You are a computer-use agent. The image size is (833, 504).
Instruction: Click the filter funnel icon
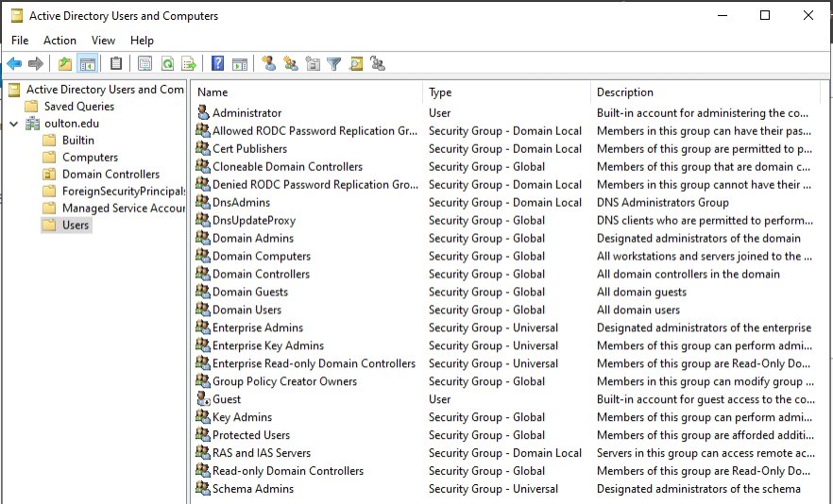point(333,64)
